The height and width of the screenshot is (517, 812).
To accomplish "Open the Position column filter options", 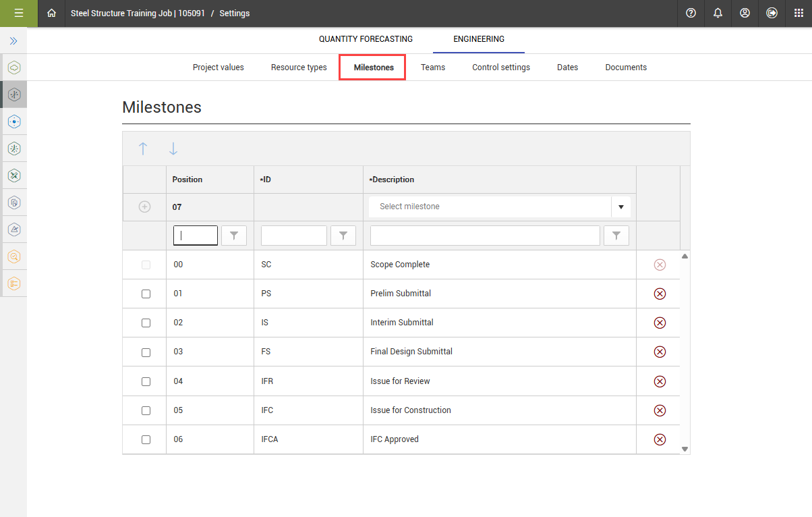I will tap(234, 236).
